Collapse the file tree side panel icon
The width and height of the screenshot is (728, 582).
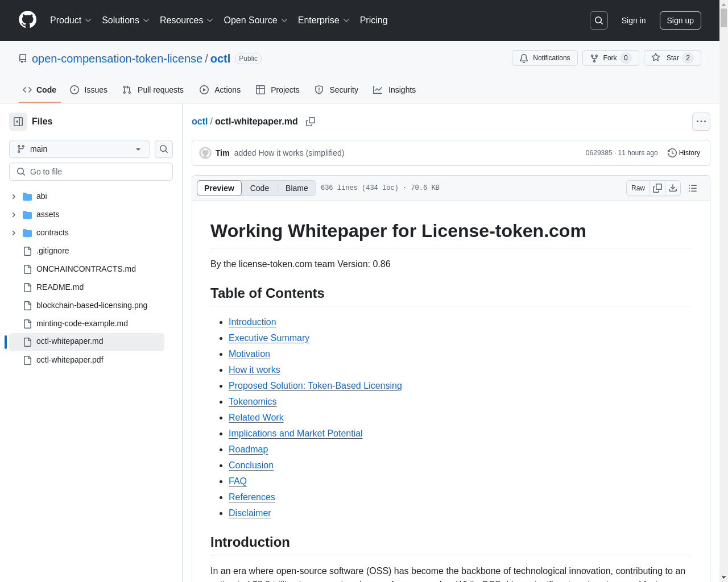pyautogui.click(x=18, y=122)
